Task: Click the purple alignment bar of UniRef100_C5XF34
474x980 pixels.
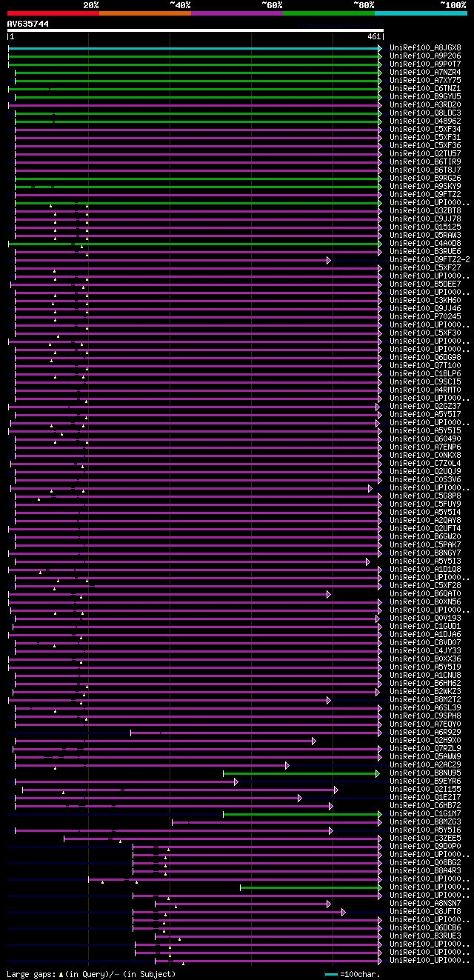Action: point(196,129)
